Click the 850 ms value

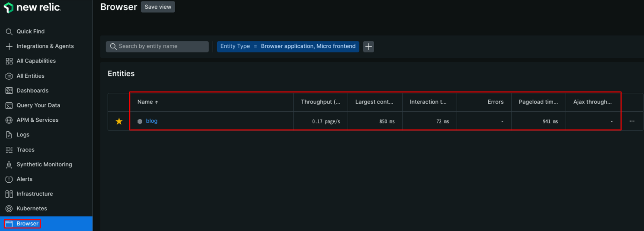[387, 122]
